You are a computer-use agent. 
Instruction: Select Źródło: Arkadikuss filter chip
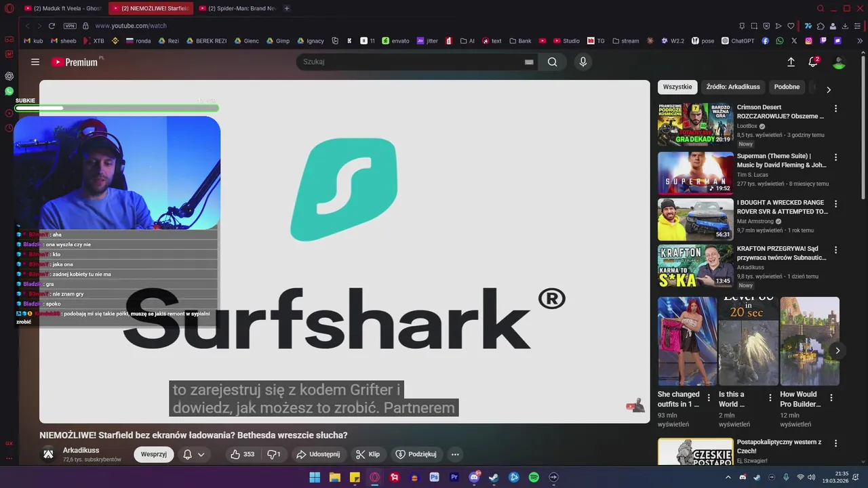733,87
